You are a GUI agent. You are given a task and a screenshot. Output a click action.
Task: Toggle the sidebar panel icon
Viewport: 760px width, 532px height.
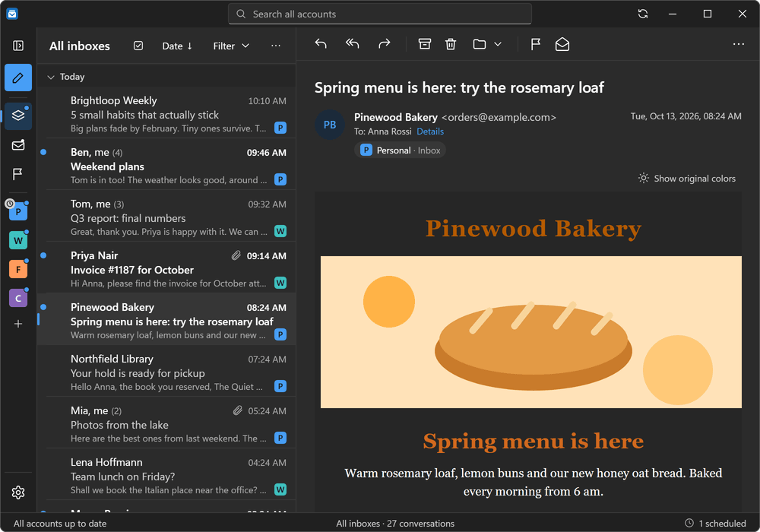[x=18, y=46]
